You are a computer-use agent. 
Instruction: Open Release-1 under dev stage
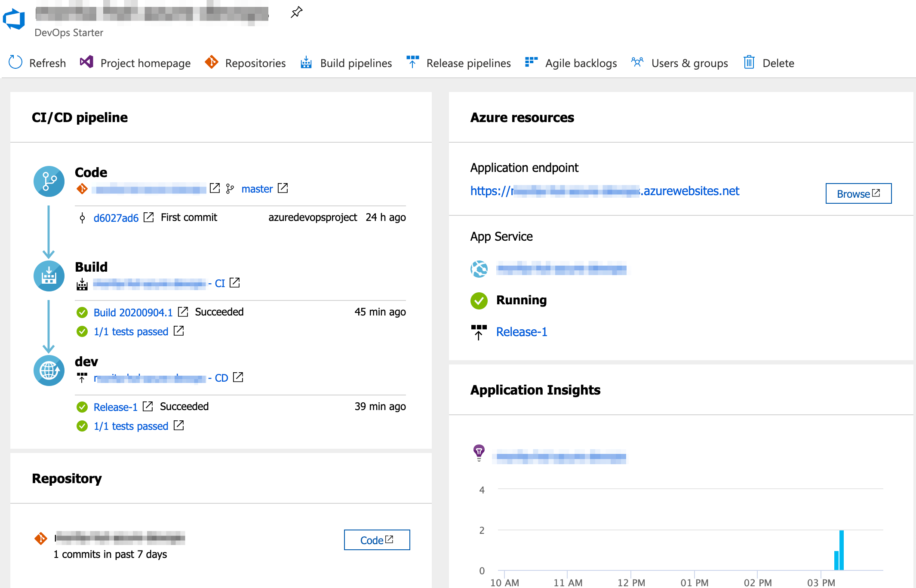pos(115,407)
